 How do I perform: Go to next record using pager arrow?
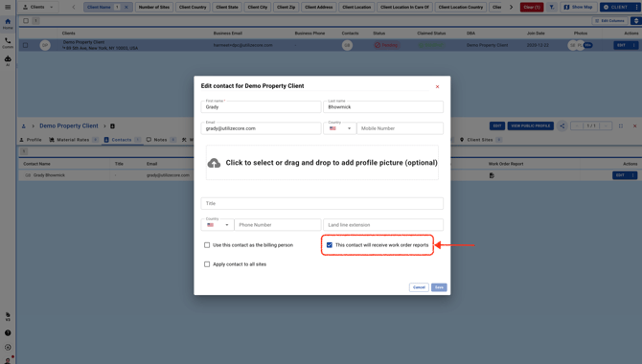(x=606, y=126)
